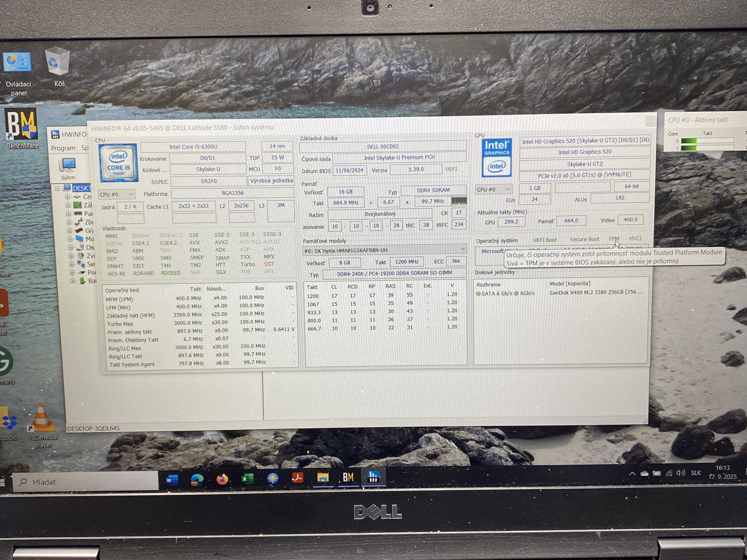
Task: Open Adobe Acrobat from the taskbar
Action: [298, 478]
